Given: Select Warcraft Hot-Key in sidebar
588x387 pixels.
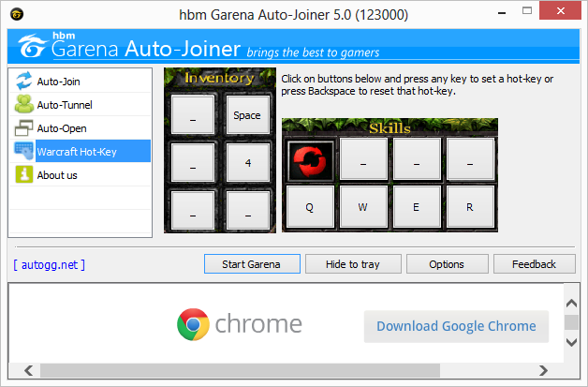Looking at the screenshot, I should tap(80, 151).
